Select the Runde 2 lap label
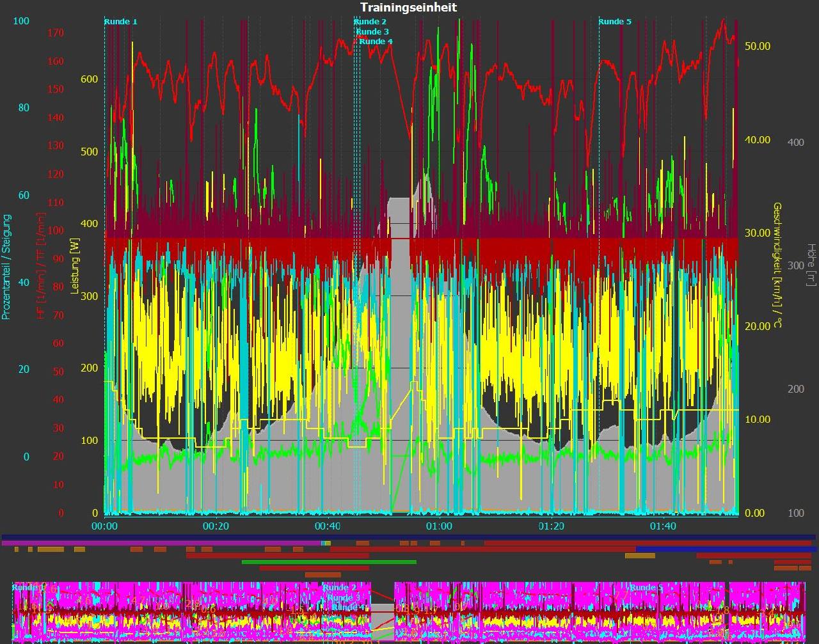Viewport: 819px width, 644px height. pyautogui.click(x=370, y=22)
